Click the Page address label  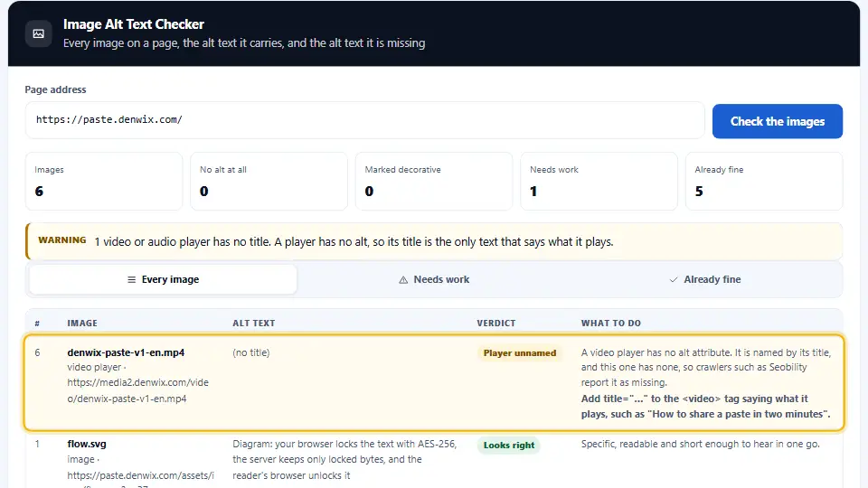55,89
